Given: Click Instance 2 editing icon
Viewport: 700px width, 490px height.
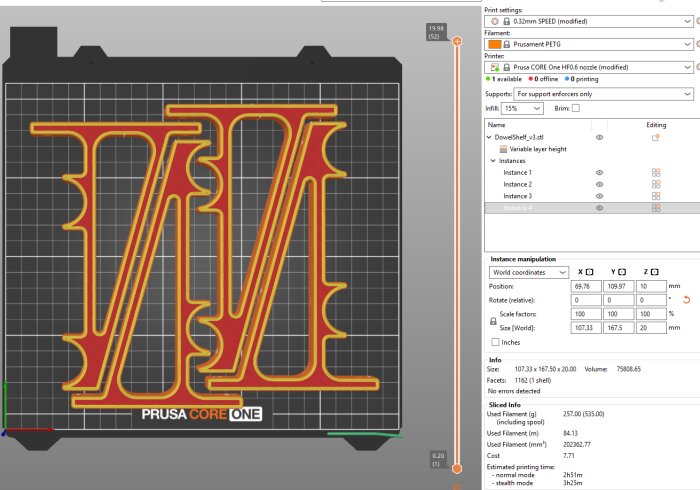Looking at the screenshot, I should click(656, 184).
